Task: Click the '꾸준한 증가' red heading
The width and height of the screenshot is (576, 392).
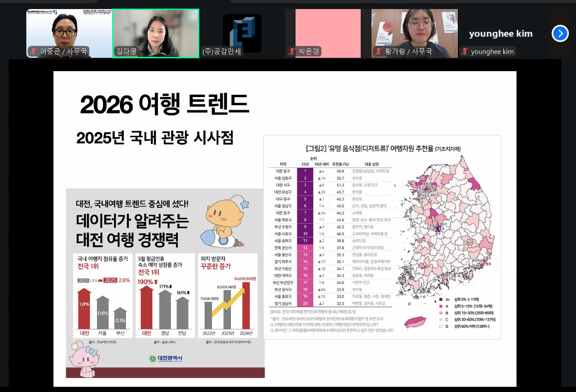Action: [216, 266]
